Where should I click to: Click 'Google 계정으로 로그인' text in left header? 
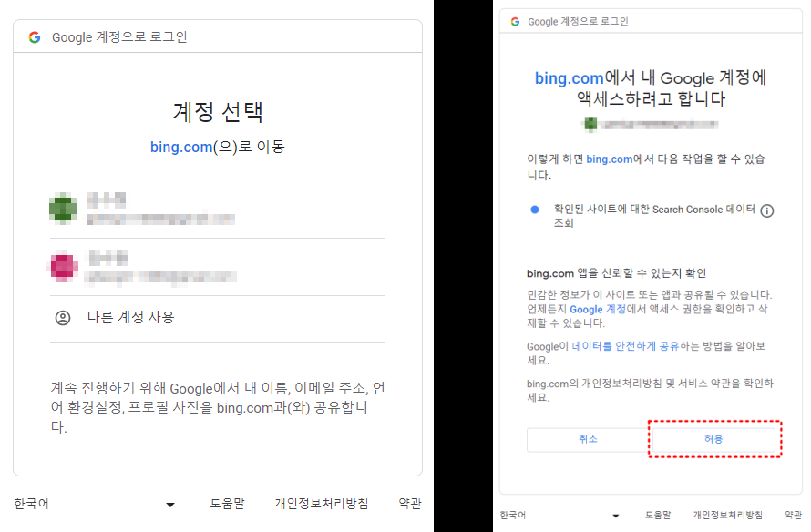119,37
